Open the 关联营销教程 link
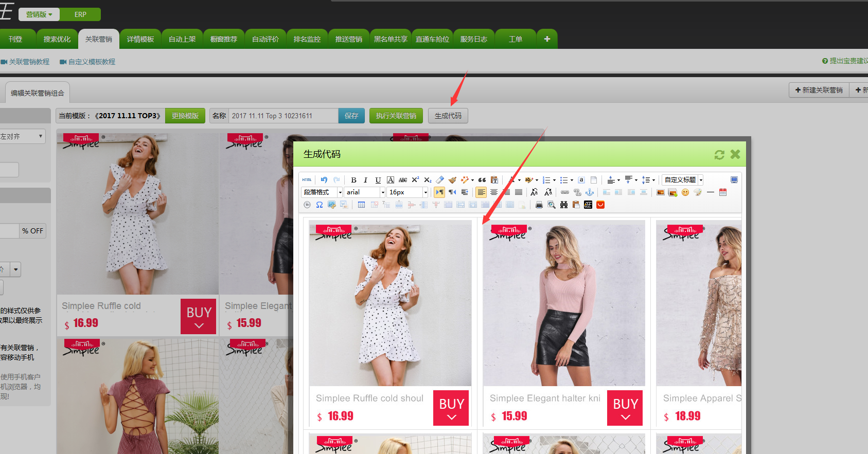 [25, 62]
